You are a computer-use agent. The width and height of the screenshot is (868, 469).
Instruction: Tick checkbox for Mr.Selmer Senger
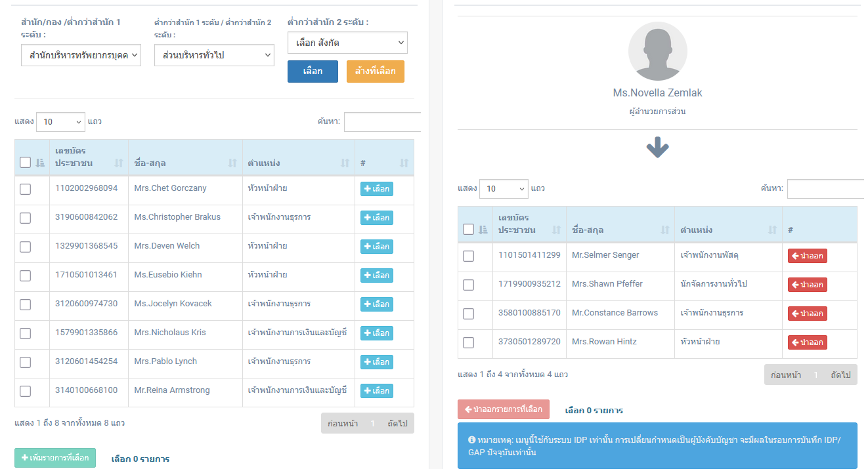[468, 256]
